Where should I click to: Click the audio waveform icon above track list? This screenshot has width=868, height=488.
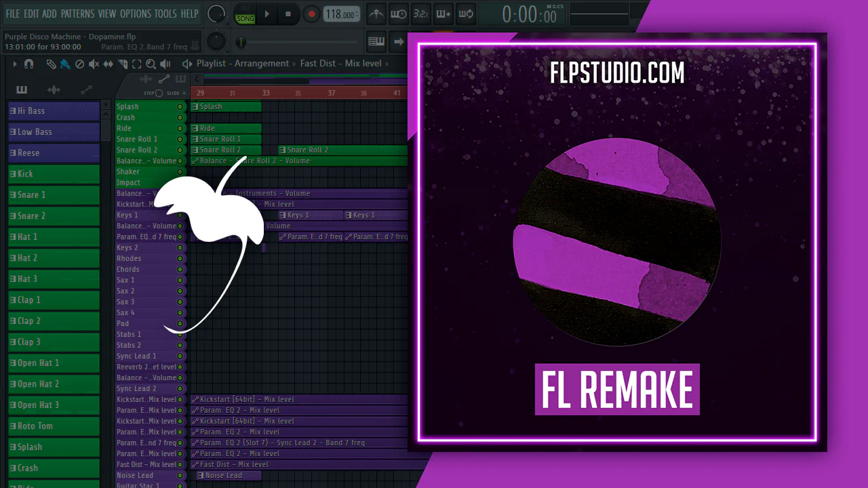[x=145, y=79]
